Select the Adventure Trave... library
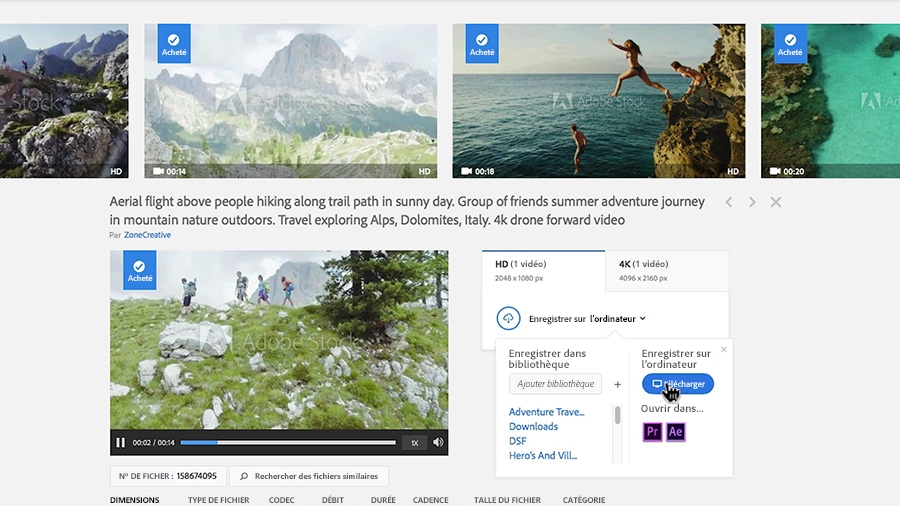 (546, 412)
